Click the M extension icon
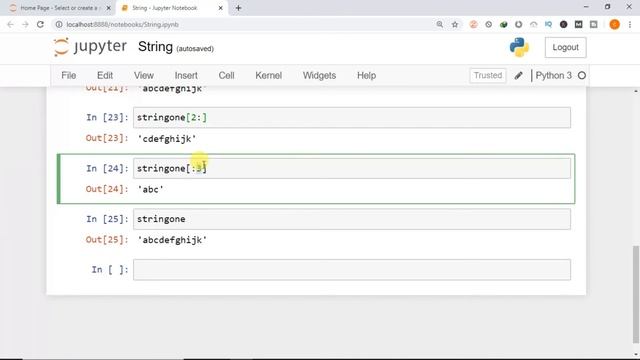The height and width of the screenshot is (360, 640). [578, 24]
